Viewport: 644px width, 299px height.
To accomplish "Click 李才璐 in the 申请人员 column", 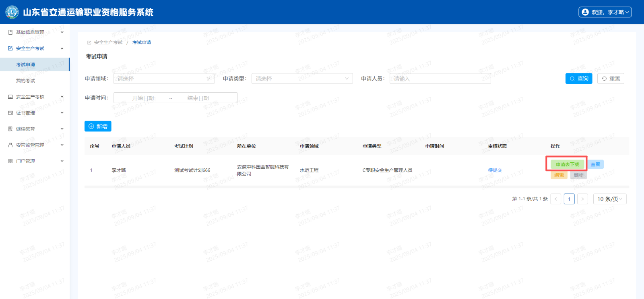I will (119, 170).
